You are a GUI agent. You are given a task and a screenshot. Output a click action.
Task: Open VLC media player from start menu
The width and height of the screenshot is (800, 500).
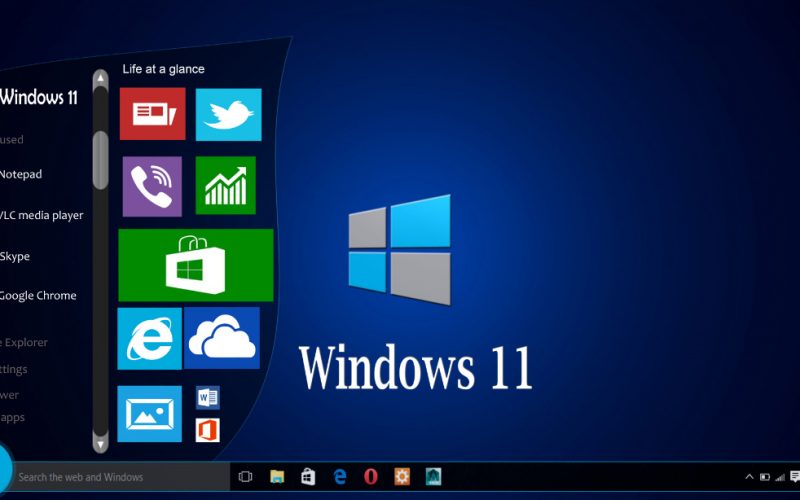[x=42, y=215]
